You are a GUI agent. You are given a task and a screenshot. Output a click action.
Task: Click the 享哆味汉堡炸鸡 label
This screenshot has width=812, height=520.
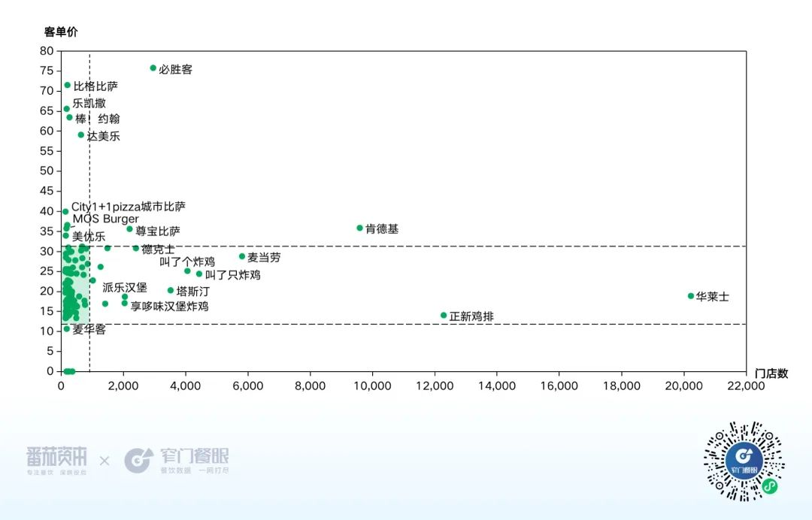coord(169,307)
